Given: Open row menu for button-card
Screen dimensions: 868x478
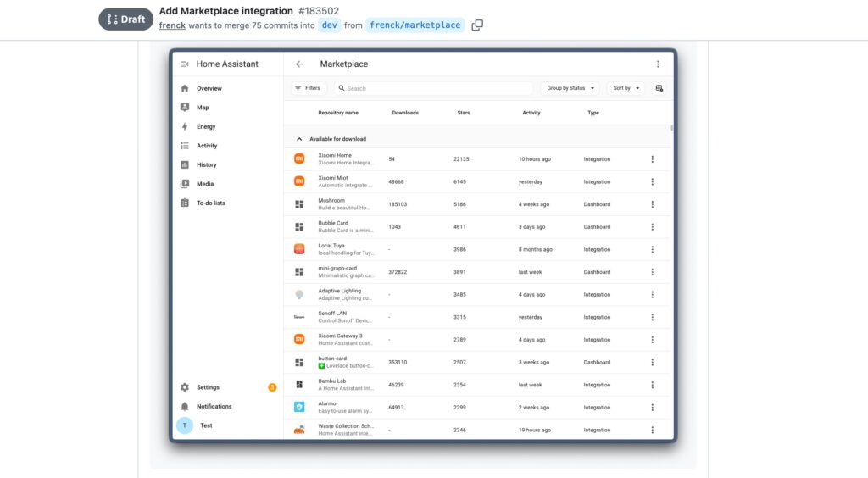Looking at the screenshot, I should click(x=652, y=363).
